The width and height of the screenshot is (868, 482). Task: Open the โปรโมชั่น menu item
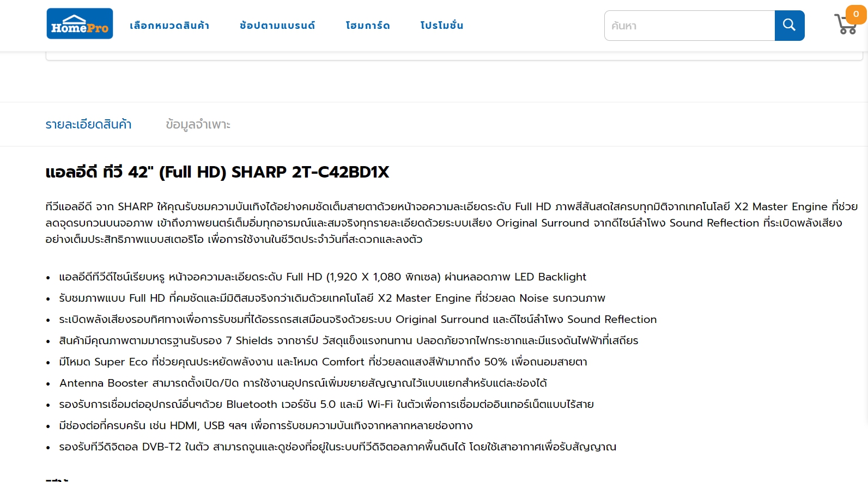442,25
